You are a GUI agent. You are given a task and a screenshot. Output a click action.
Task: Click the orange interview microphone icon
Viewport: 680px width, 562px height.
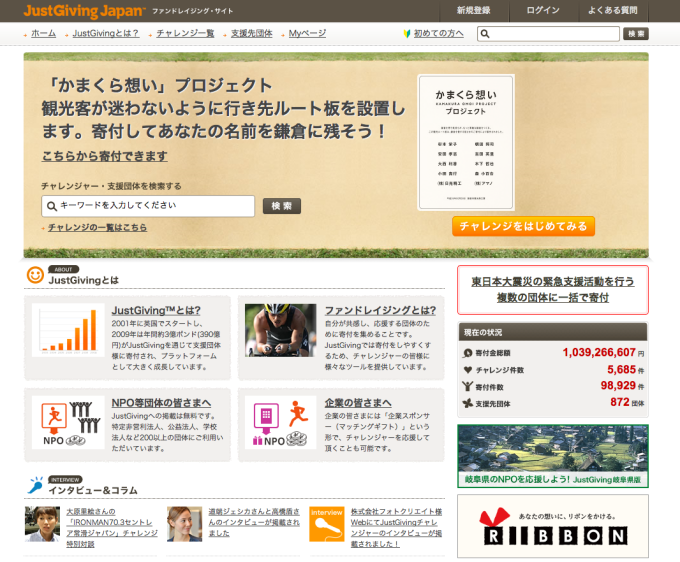[327, 524]
